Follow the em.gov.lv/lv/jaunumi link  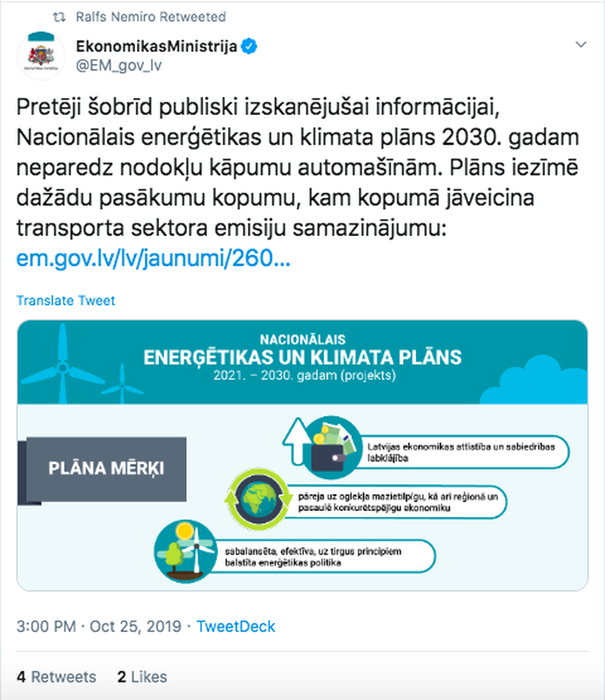click(x=154, y=258)
